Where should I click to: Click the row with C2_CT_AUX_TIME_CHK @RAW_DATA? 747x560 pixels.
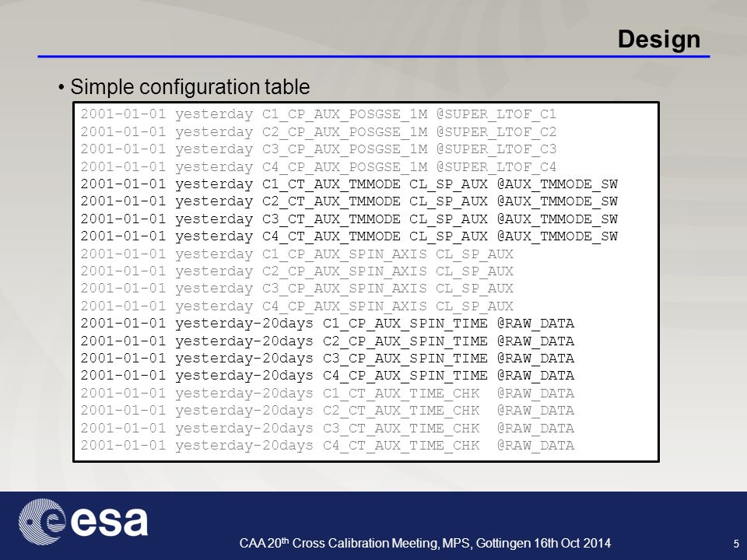coord(328,411)
